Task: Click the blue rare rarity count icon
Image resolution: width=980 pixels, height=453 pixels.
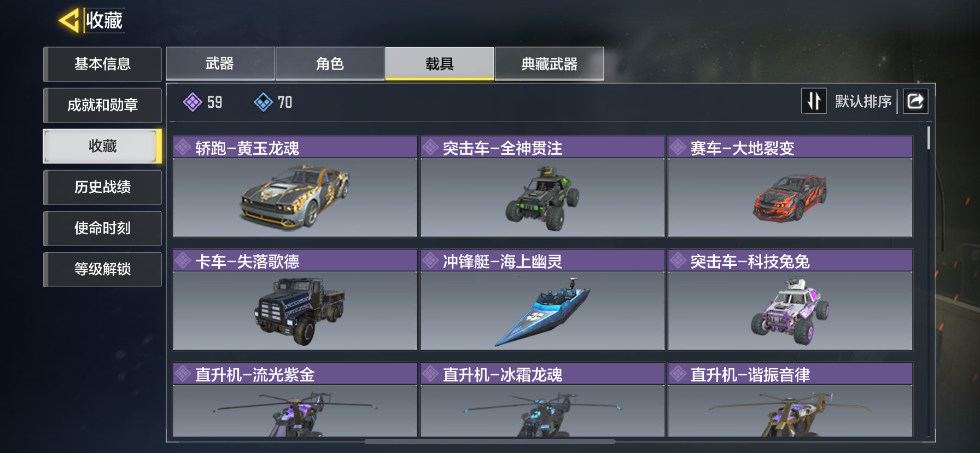Action: coord(263,102)
